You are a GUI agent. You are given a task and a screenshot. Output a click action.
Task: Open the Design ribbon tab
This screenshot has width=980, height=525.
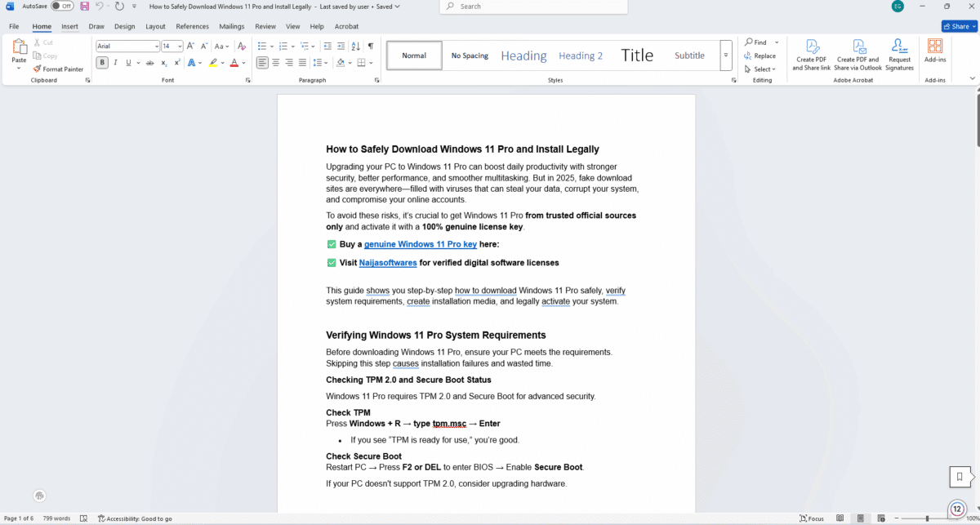125,25
